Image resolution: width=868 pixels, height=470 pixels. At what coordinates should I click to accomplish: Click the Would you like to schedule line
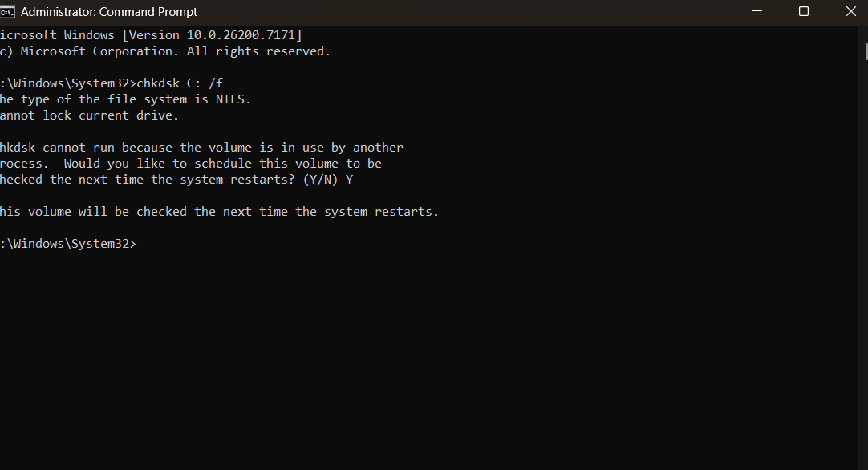[190, 164]
